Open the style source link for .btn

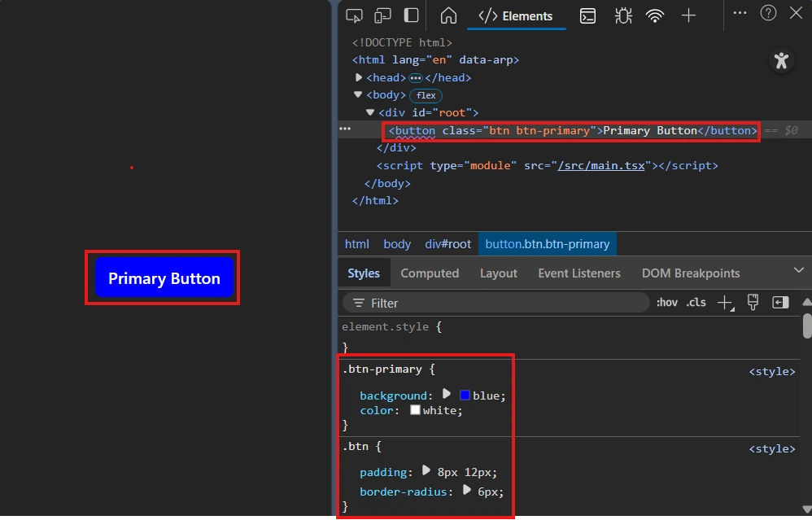point(771,449)
